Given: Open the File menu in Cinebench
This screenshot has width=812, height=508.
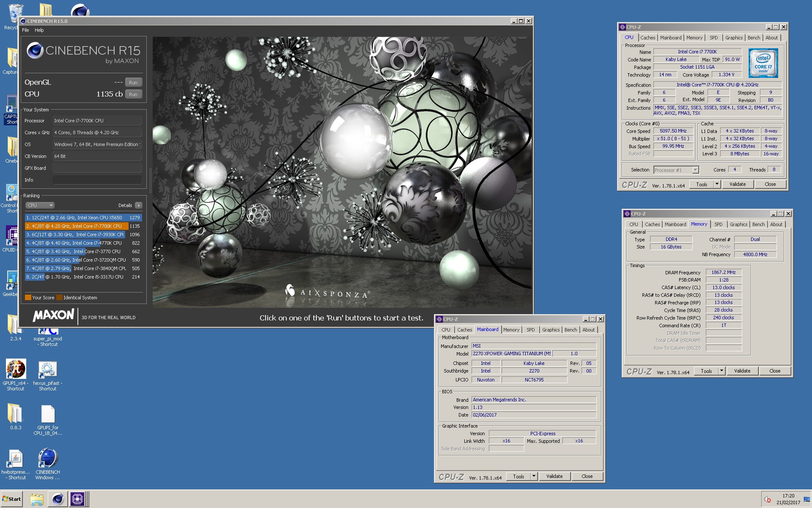Looking at the screenshot, I should tap(25, 30).
